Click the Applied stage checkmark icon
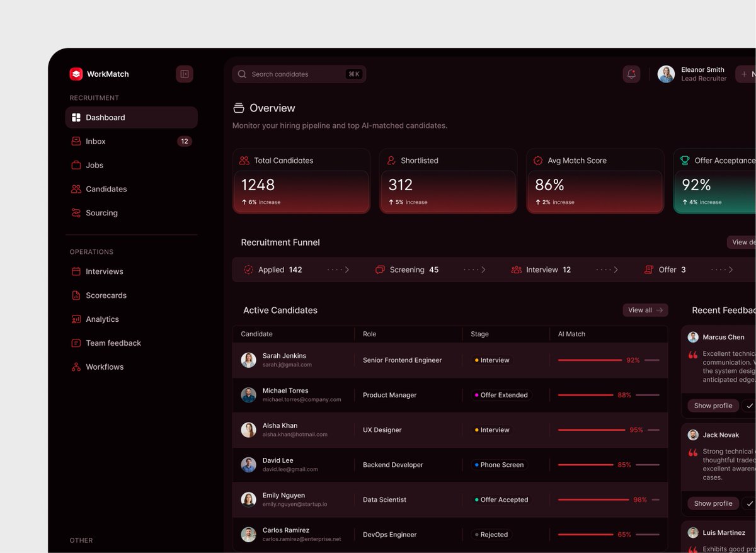The width and height of the screenshot is (756, 553). pos(248,270)
